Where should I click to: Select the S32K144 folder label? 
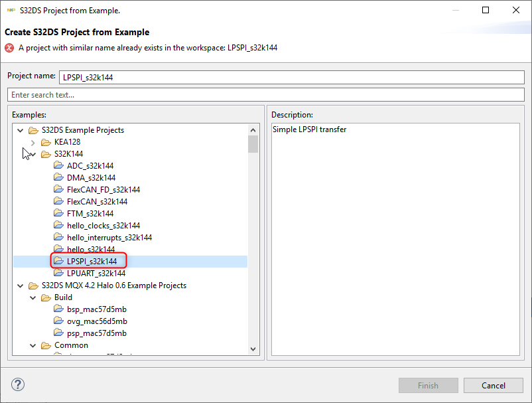coord(68,154)
